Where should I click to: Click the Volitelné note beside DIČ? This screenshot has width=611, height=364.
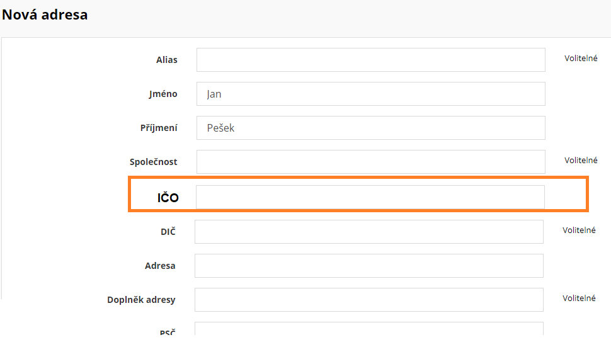click(579, 230)
